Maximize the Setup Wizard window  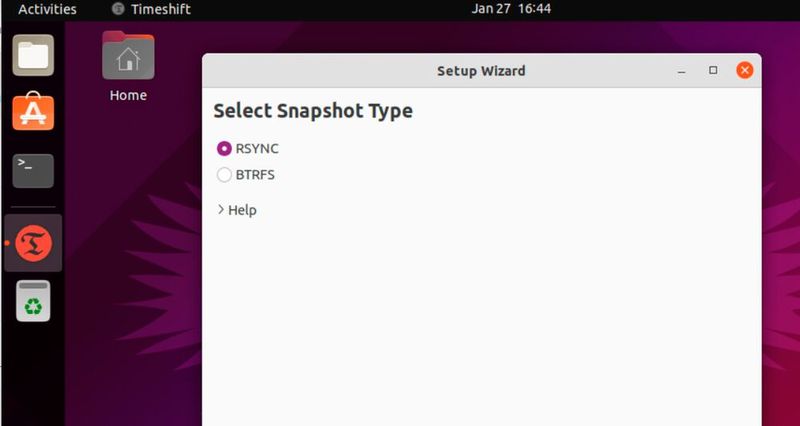[713, 70]
